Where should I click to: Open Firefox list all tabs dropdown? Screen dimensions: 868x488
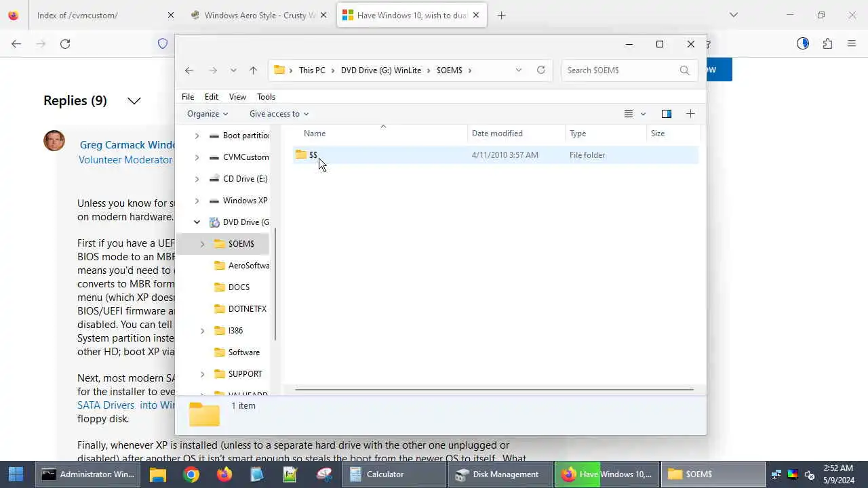click(733, 15)
